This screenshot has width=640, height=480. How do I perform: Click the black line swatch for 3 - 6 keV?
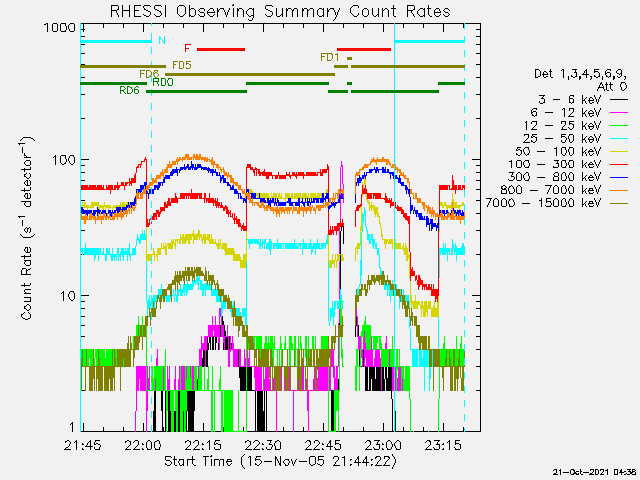(x=619, y=100)
